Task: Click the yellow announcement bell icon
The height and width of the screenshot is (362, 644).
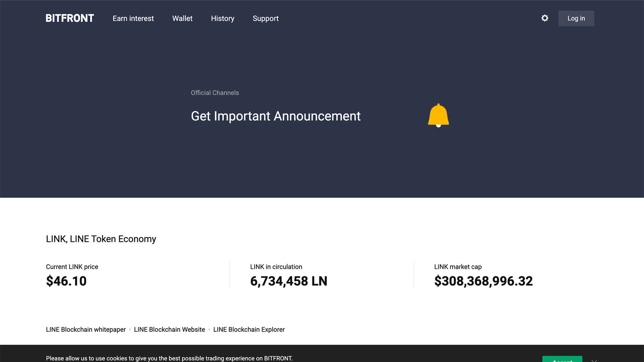Action: [x=438, y=115]
